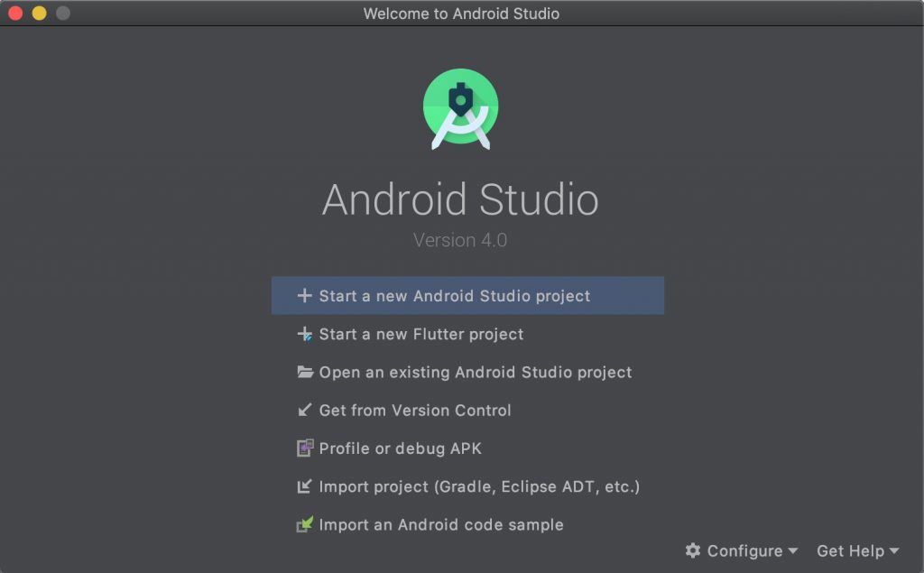The image size is (924, 573).
Task: Start a new Android Studio project
Action: coord(467,295)
